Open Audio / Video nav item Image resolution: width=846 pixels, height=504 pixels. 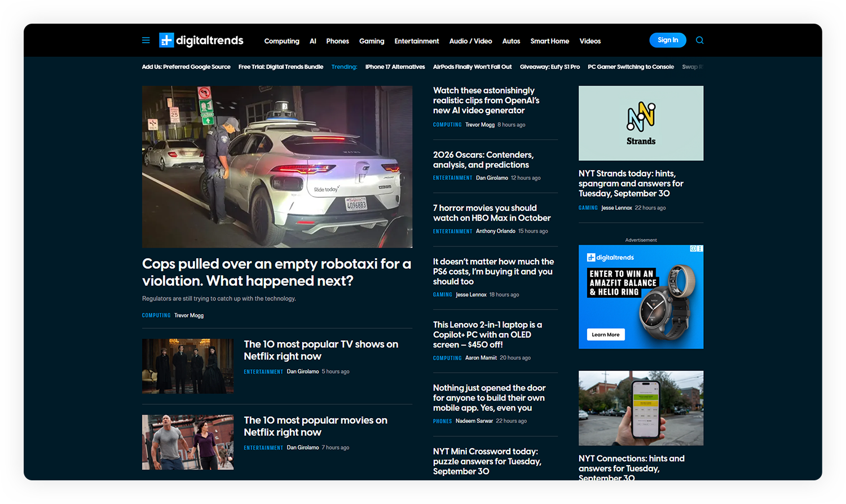[470, 41]
